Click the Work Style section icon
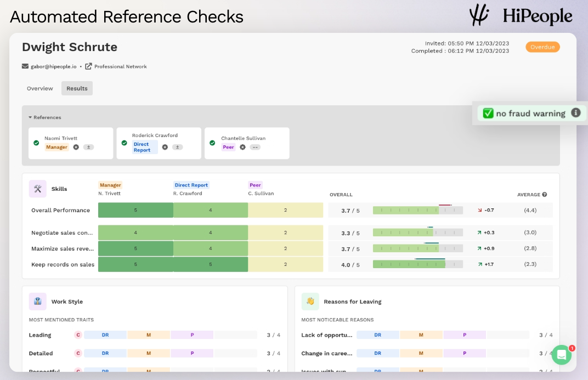Screen dimensions: 588x380 pos(38,301)
